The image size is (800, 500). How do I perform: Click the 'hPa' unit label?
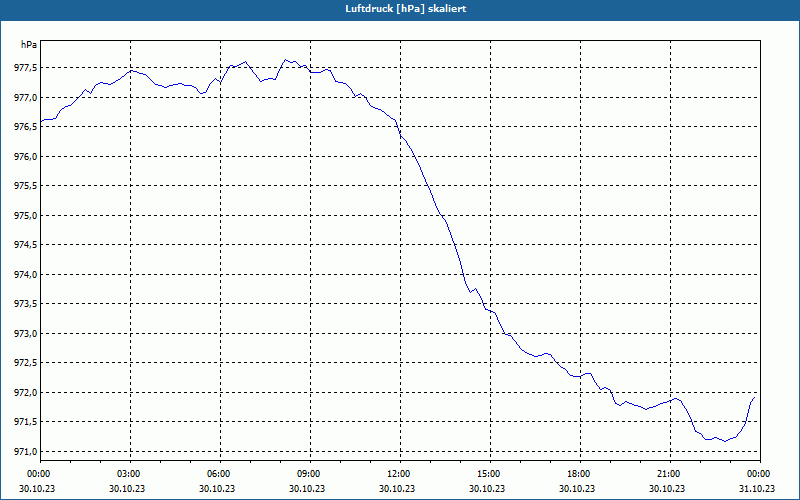[x=29, y=45]
